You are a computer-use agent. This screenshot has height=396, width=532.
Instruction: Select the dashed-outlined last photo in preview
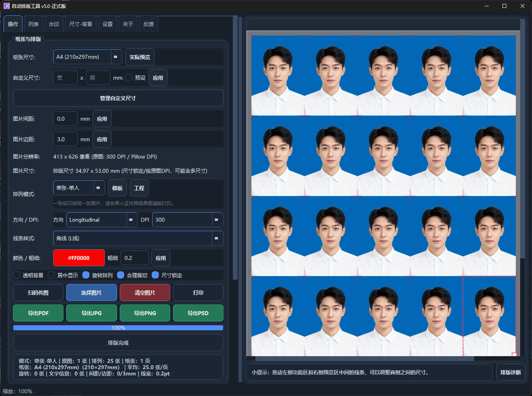point(489,316)
